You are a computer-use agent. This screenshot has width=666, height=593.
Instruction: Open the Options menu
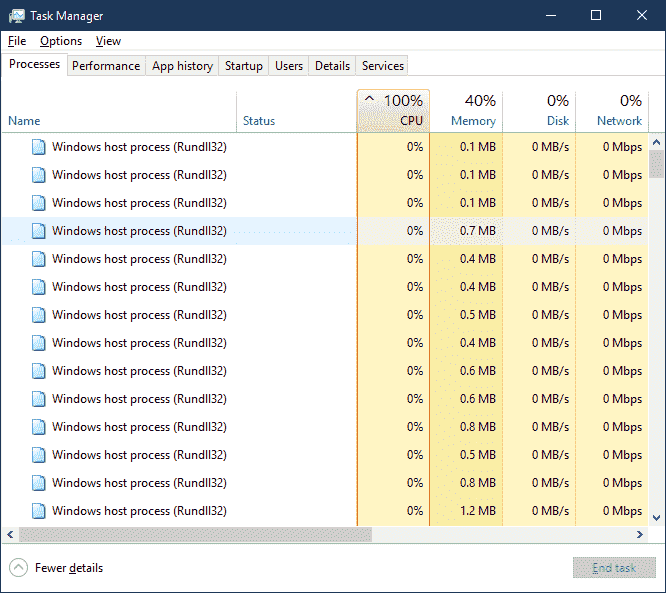tap(61, 41)
